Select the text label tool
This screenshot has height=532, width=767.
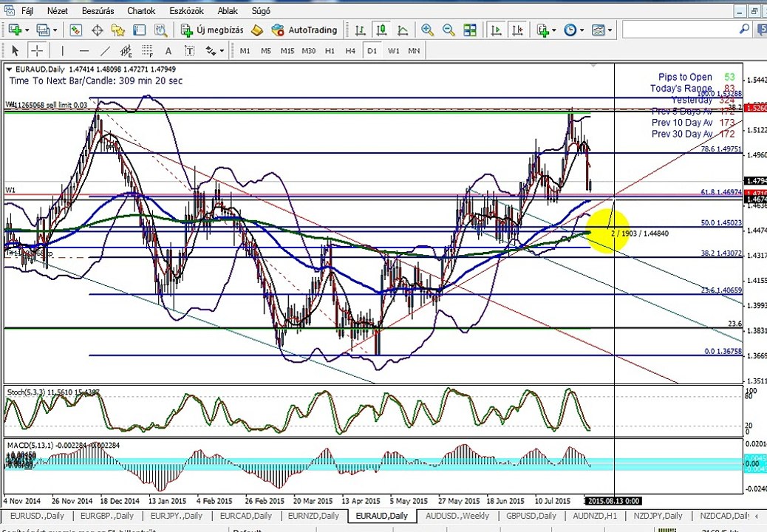189,50
